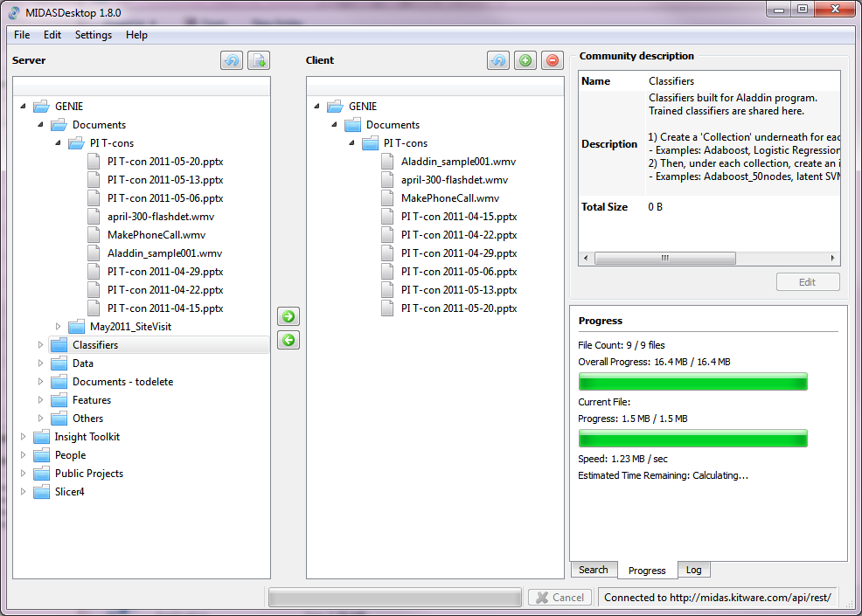This screenshot has height=616, width=862.
Task: Click the green plus add icon in Client
Action: tap(525, 60)
